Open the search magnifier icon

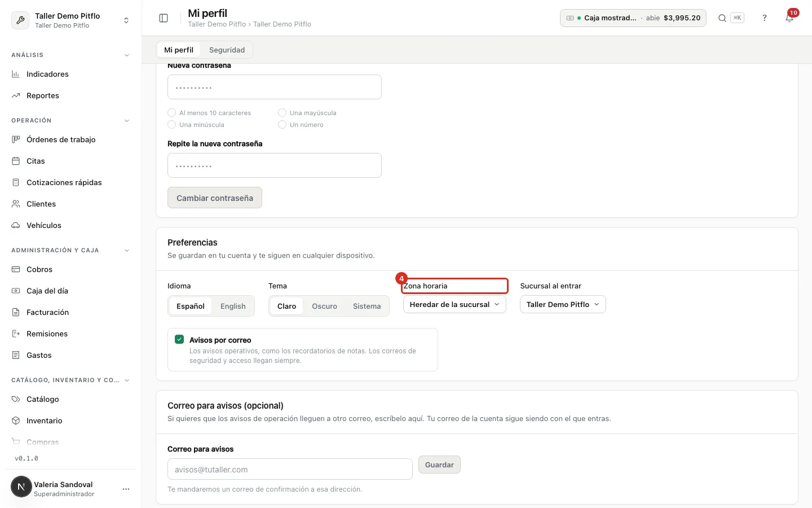coord(722,18)
